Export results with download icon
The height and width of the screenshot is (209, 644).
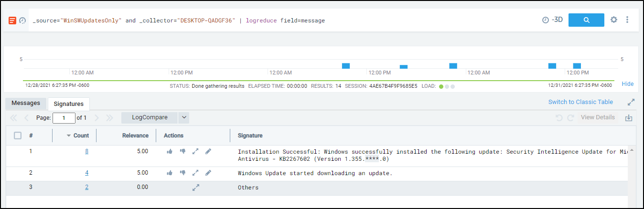click(629, 118)
